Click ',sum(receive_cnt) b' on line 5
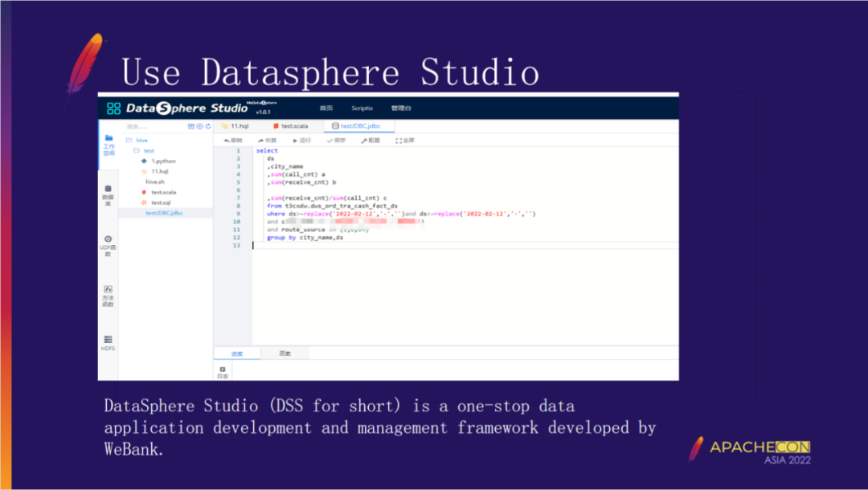This screenshot has width=868, height=490. pyautogui.click(x=301, y=182)
